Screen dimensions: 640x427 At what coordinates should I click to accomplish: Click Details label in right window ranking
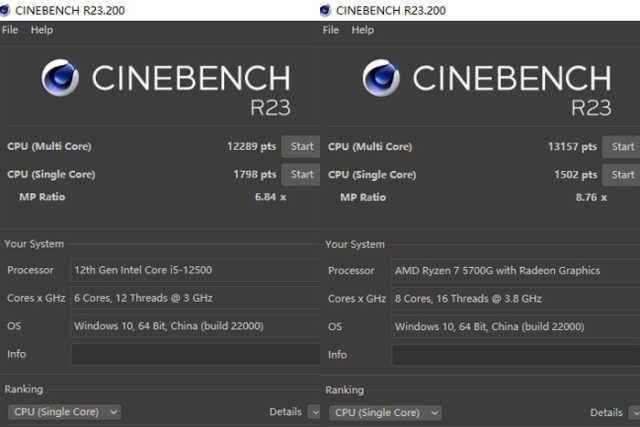[606, 413]
